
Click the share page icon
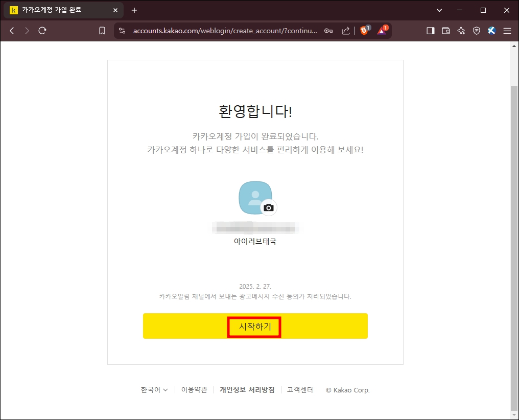click(345, 31)
